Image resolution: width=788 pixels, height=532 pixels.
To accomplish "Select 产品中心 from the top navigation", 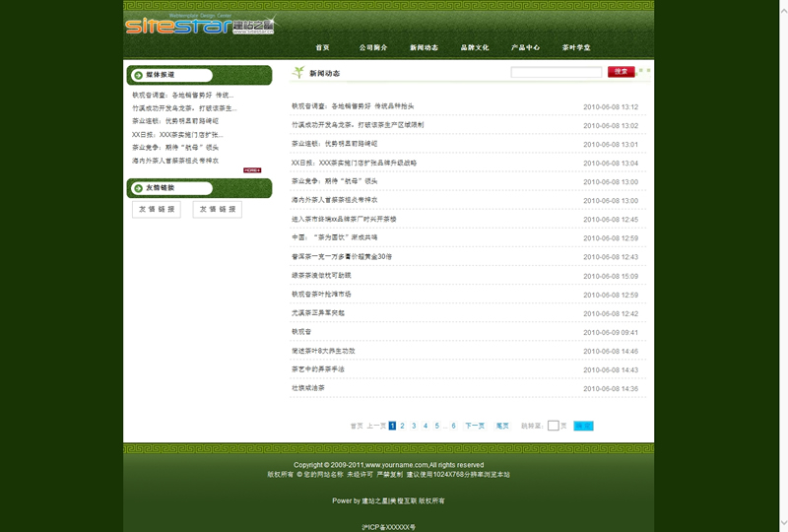I will [525, 47].
